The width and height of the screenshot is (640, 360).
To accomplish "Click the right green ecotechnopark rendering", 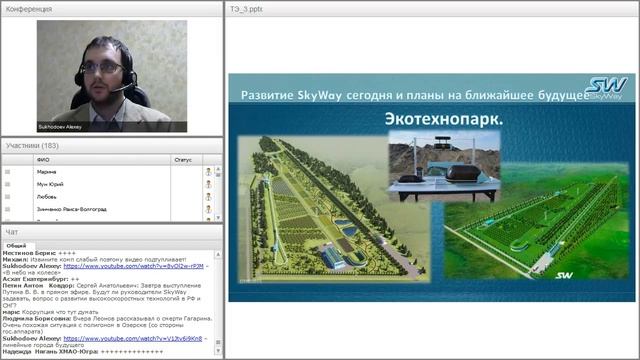I will pos(536,222).
